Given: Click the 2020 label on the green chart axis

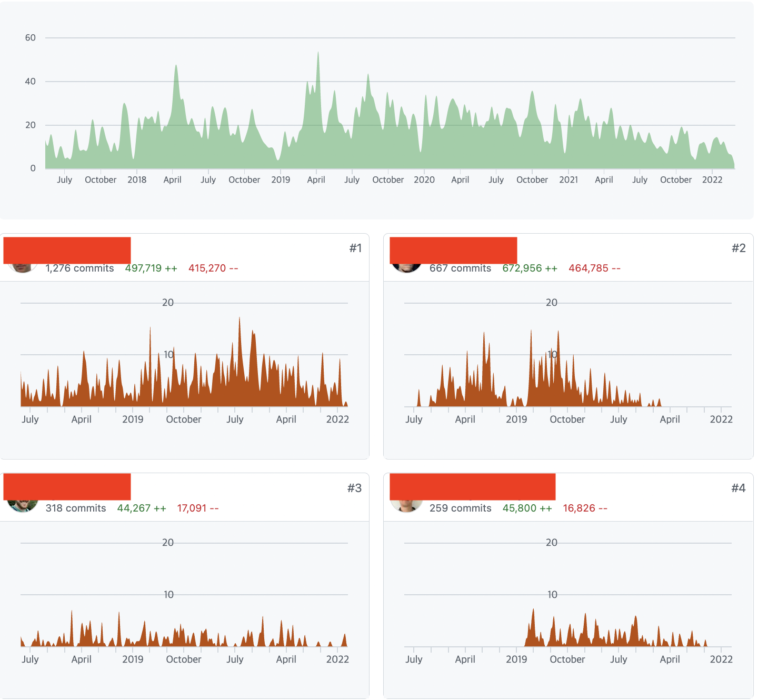Looking at the screenshot, I should point(424,179).
